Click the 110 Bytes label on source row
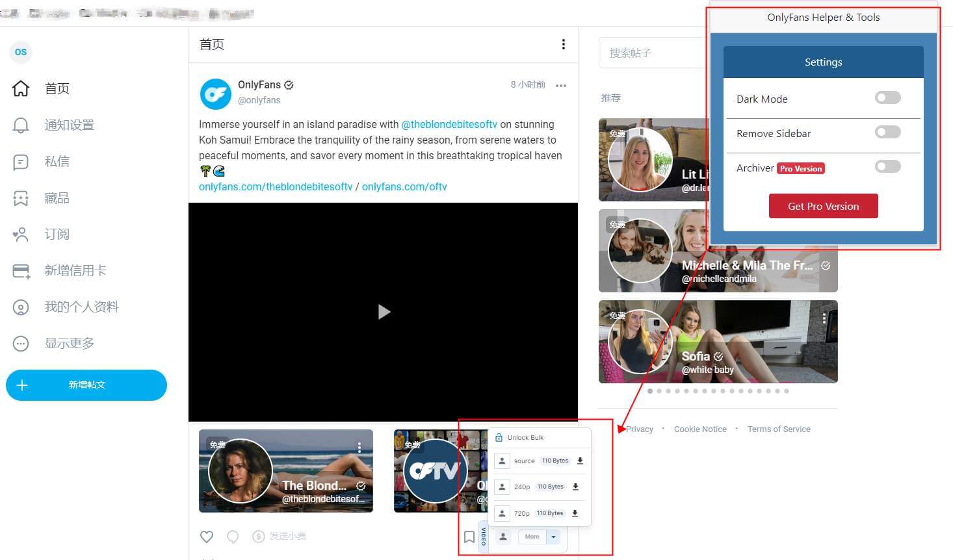The image size is (953, 560). click(555, 461)
